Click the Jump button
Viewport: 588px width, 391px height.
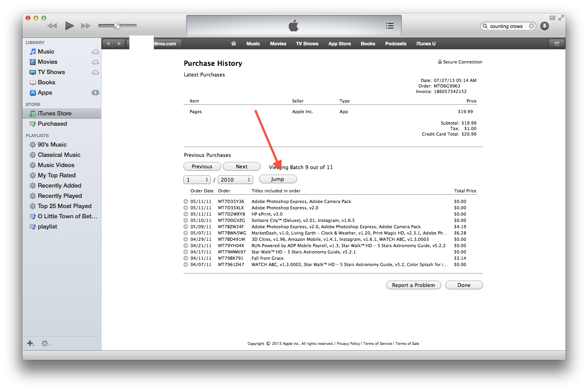[278, 179]
